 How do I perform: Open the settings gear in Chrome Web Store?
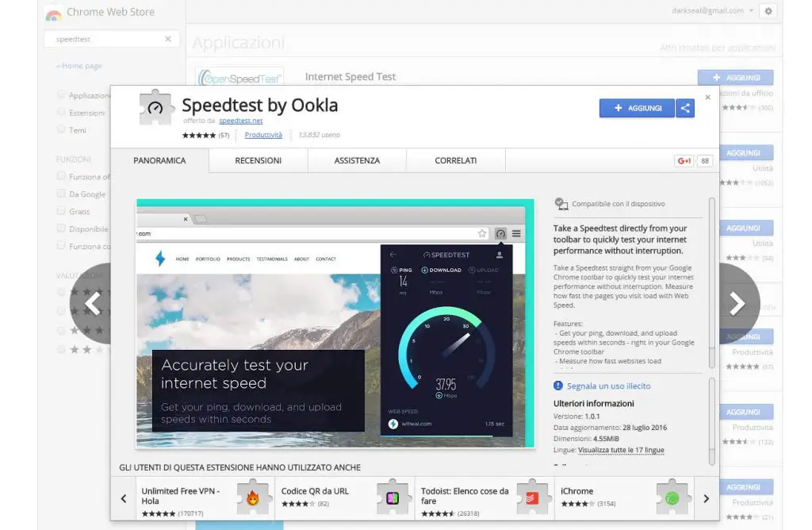tap(768, 11)
